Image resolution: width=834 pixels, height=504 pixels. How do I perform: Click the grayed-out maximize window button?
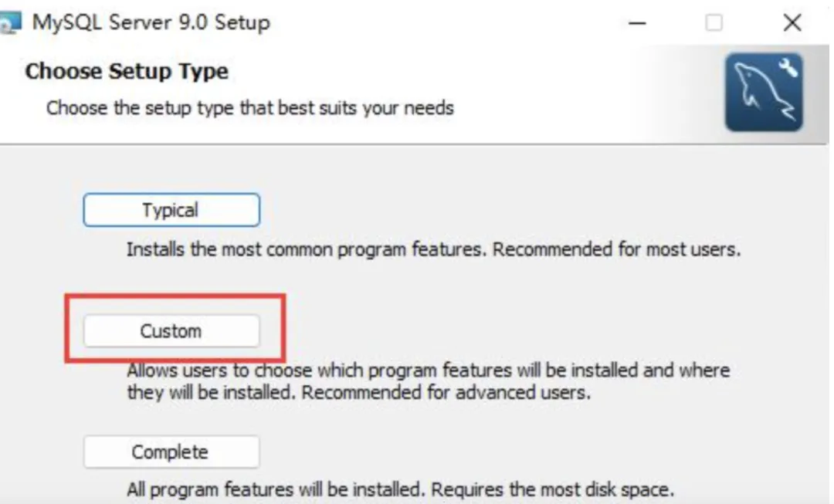click(714, 23)
